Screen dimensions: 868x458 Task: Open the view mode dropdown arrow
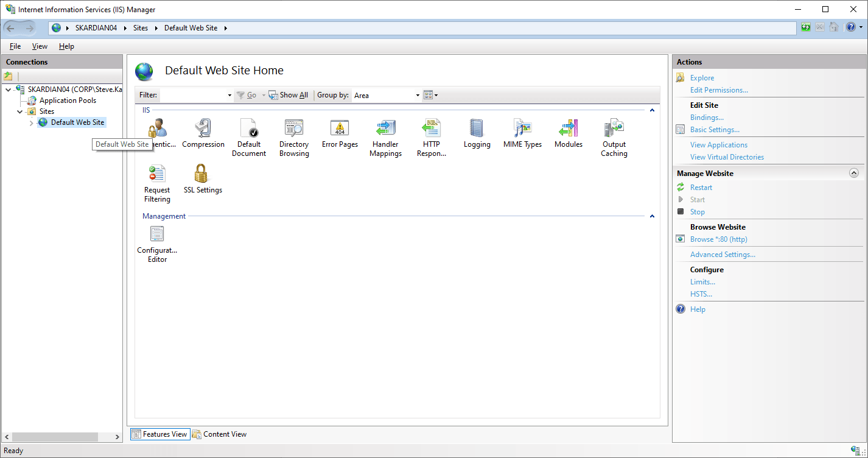pyautogui.click(x=436, y=96)
